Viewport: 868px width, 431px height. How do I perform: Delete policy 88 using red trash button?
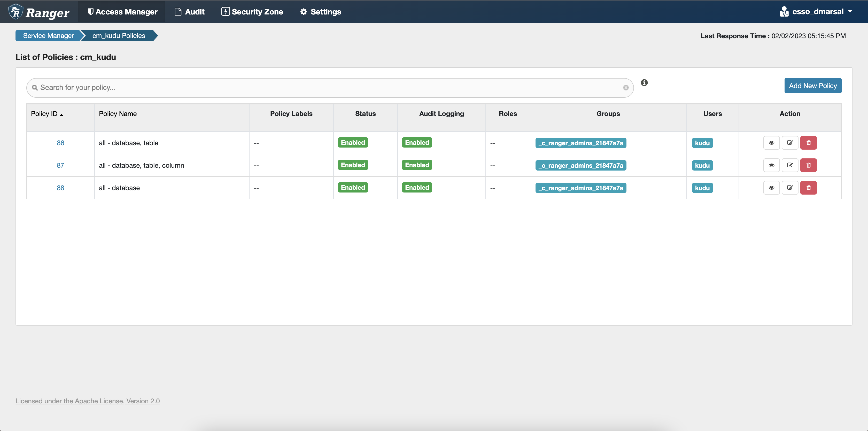(x=808, y=188)
